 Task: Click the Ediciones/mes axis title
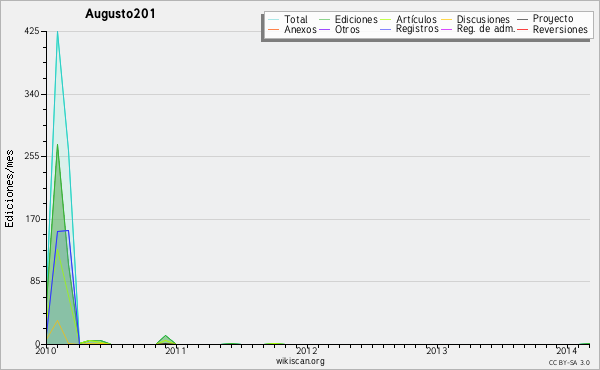click(9, 189)
